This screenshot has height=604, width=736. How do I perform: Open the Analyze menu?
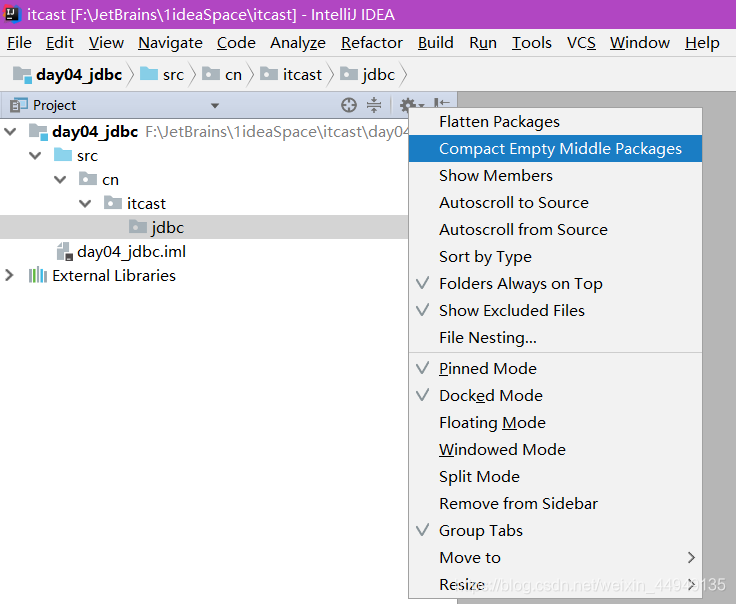pos(298,43)
